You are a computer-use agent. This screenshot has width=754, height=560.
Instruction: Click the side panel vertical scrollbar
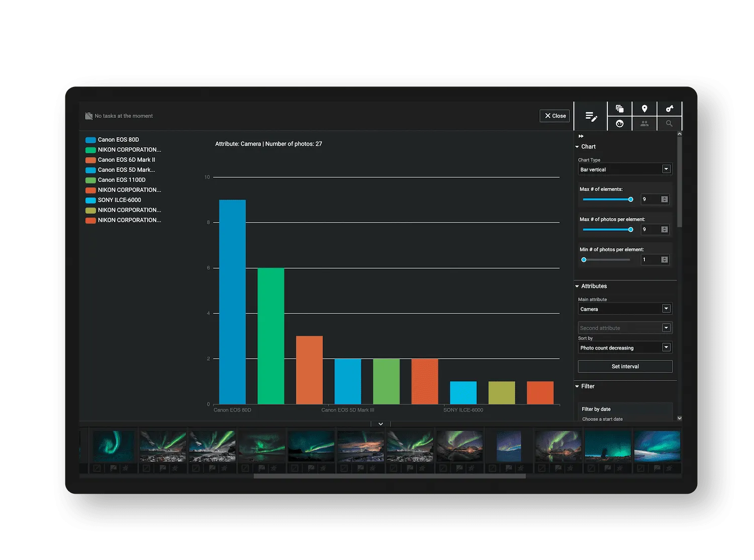[679, 182]
